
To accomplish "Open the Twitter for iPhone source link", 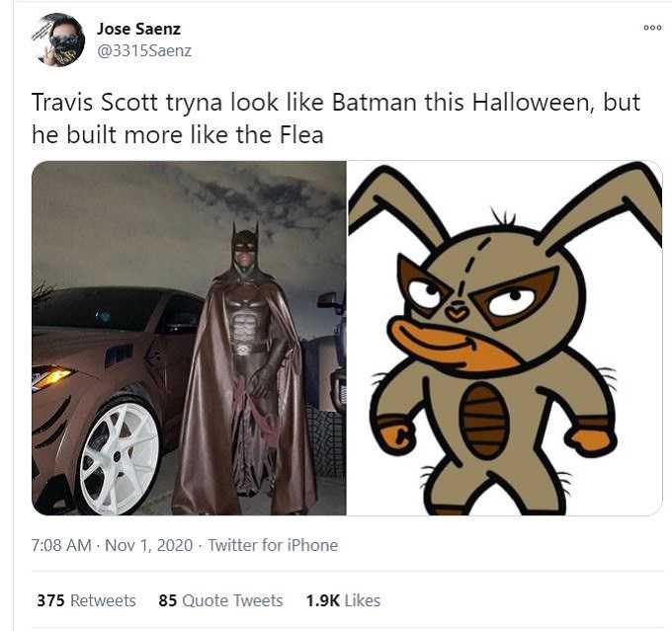I will [x=273, y=545].
